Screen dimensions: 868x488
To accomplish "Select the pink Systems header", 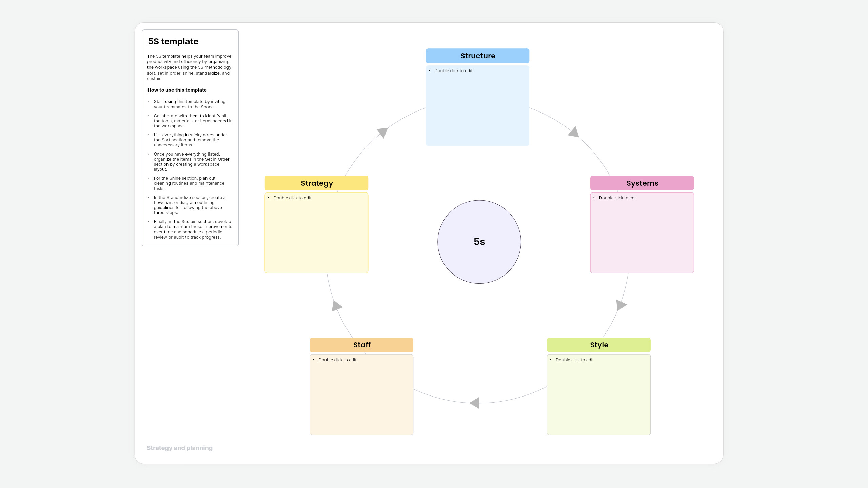I will coord(642,183).
